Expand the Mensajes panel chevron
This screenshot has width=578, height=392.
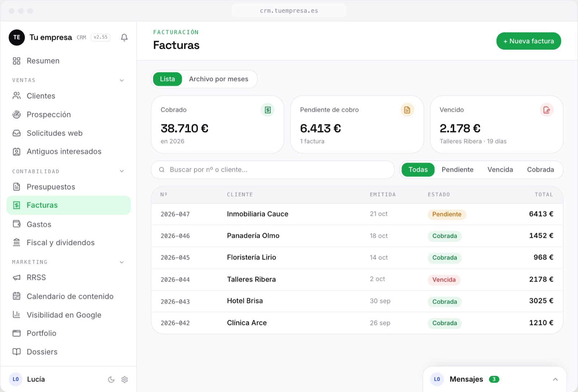(x=555, y=379)
